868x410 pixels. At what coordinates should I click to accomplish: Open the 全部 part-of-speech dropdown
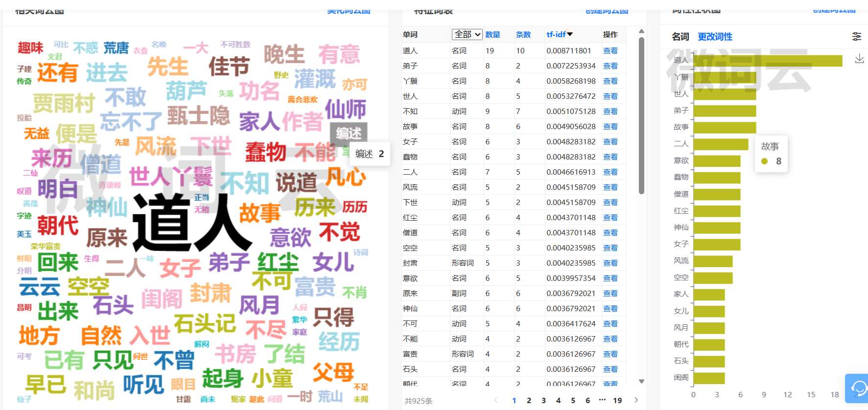tap(467, 34)
